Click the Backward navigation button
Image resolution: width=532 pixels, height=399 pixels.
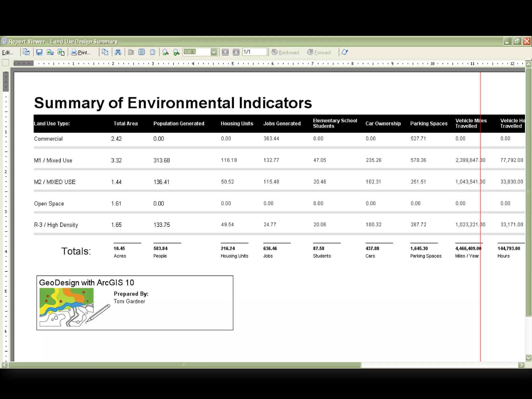point(285,52)
